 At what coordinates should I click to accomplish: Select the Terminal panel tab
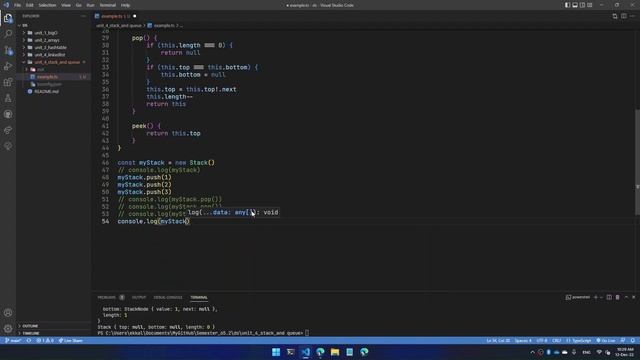click(199, 297)
